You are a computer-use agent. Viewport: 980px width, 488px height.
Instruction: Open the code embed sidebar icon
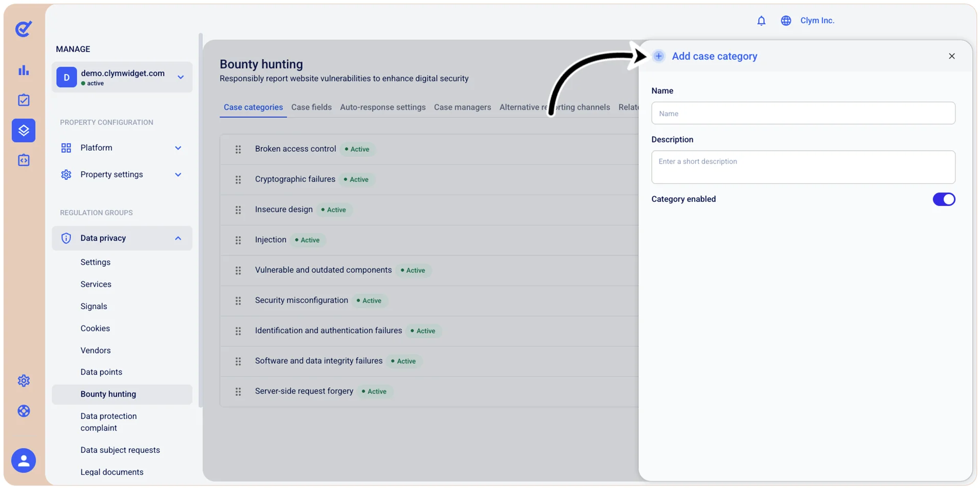24,160
